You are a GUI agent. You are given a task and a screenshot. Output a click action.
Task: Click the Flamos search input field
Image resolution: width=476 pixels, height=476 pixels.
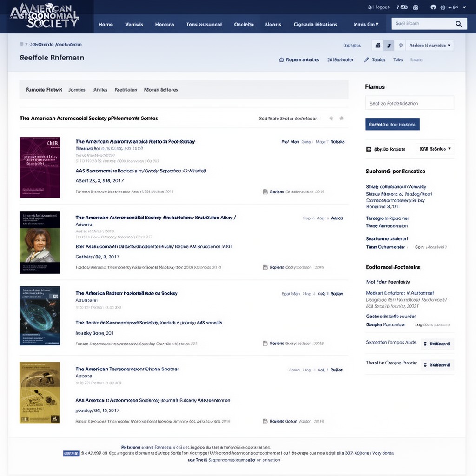tap(410, 103)
